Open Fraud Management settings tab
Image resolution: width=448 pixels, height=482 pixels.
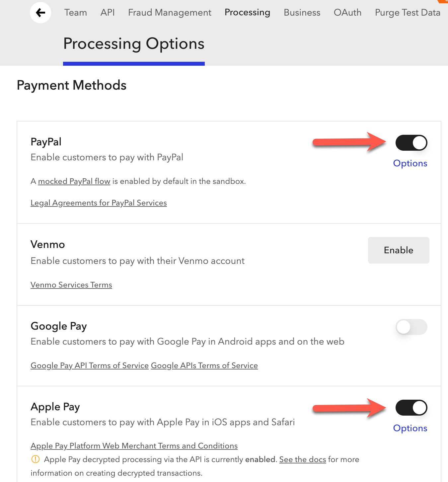click(170, 13)
